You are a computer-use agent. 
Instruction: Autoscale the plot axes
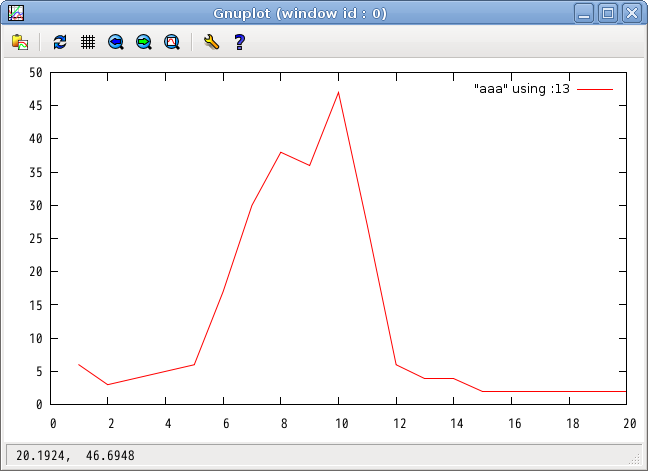click(172, 43)
